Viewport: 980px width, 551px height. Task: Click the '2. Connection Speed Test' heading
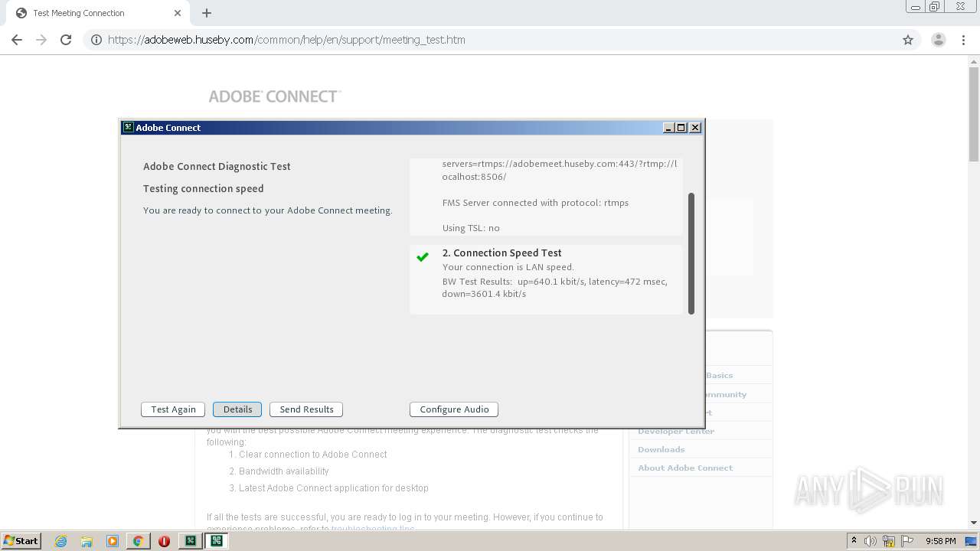click(501, 253)
